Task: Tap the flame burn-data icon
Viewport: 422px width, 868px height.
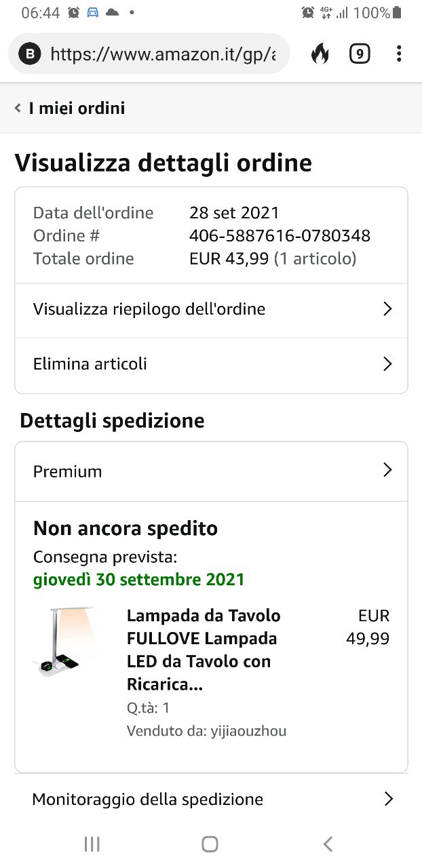Action: tap(320, 54)
